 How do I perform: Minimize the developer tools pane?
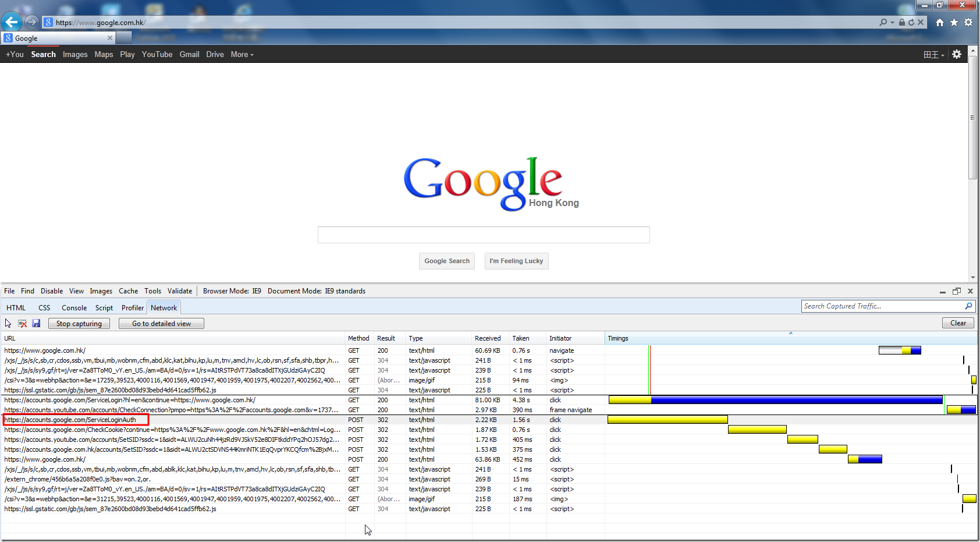click(943, 292)
